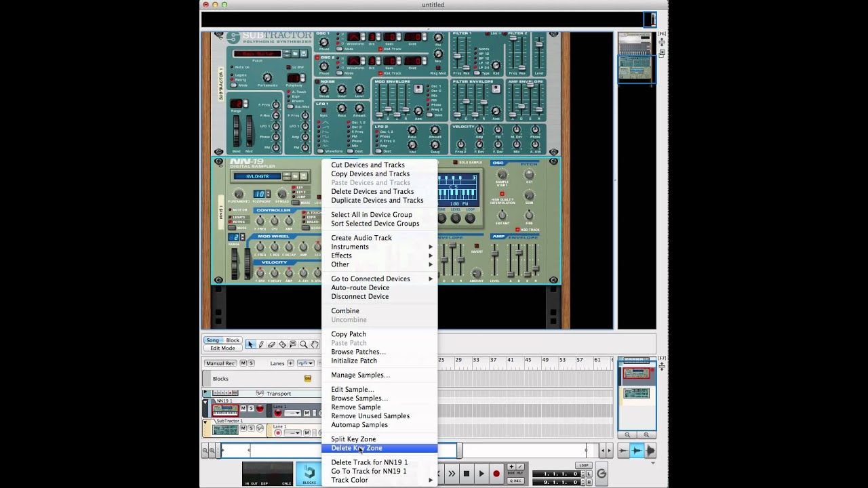Click the Stop button in transport
The width and height of the screenshot is (868, 488).
[x=467, y=474]
